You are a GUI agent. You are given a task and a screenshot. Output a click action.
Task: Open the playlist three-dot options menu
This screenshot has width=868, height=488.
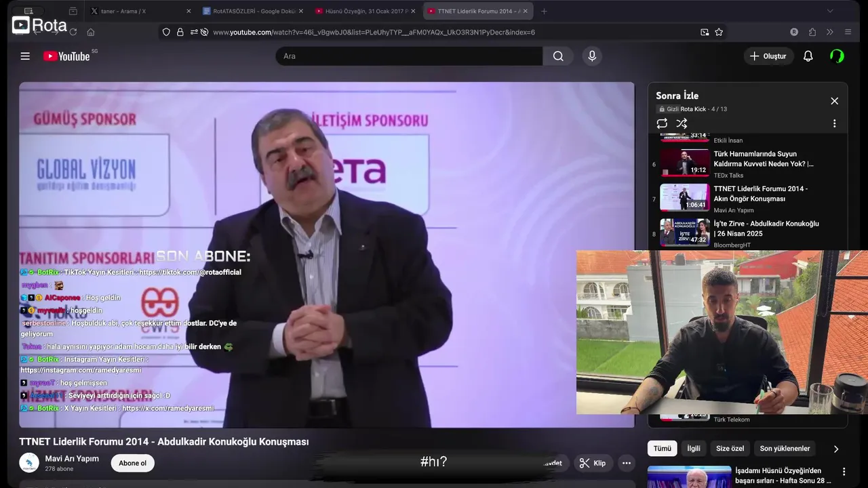(x=834, y=123)
